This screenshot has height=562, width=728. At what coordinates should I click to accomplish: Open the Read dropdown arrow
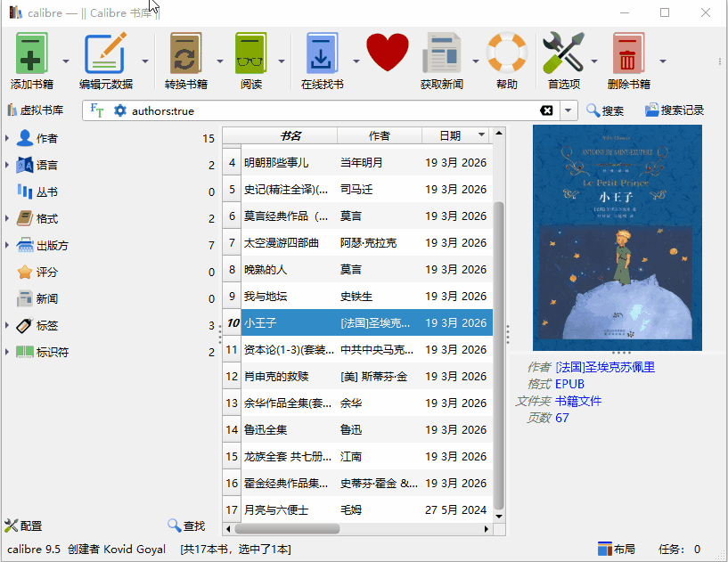[x=282, y=61]
